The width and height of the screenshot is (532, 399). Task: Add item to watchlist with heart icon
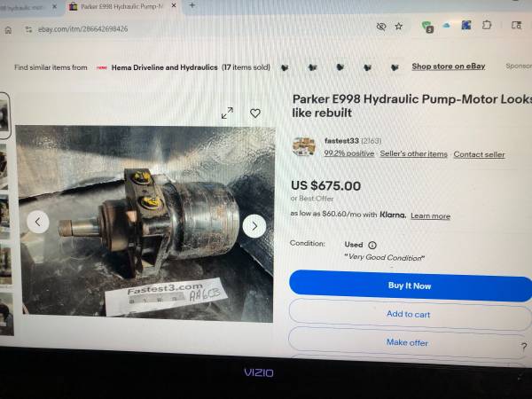[x=255, y=113]
